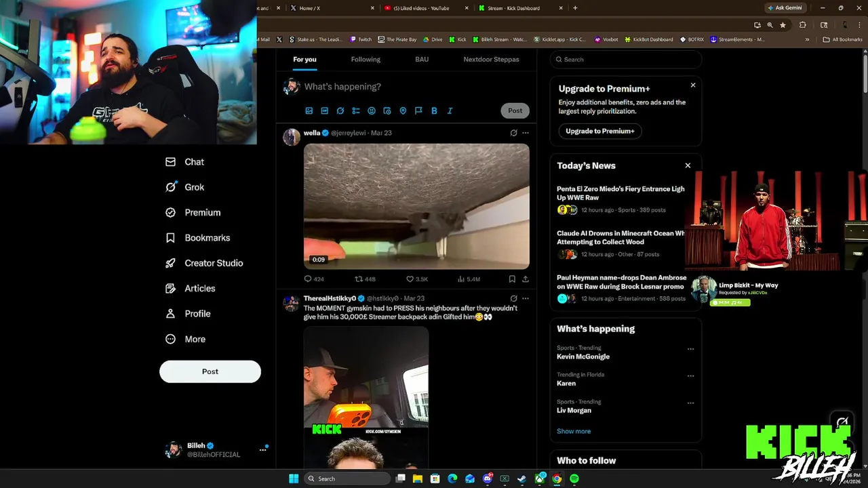Click Show more under What's happening

tap(574, 431)
